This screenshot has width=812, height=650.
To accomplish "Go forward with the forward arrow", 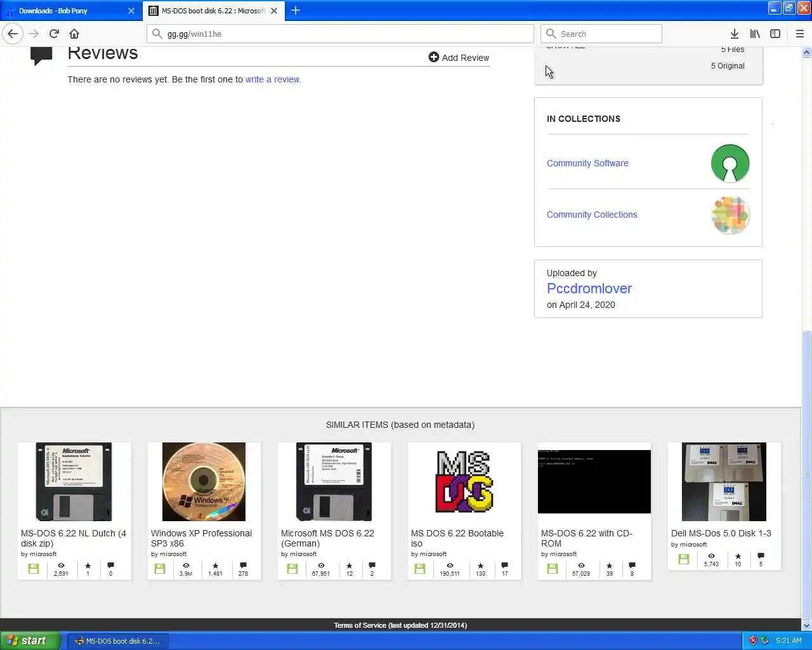I will [x=34, y=34].
